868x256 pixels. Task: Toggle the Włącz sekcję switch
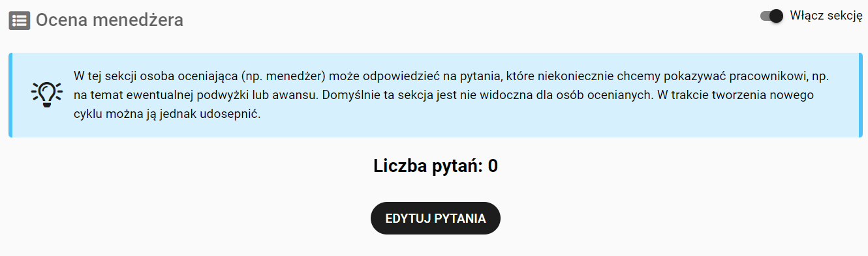coord(772,16)
